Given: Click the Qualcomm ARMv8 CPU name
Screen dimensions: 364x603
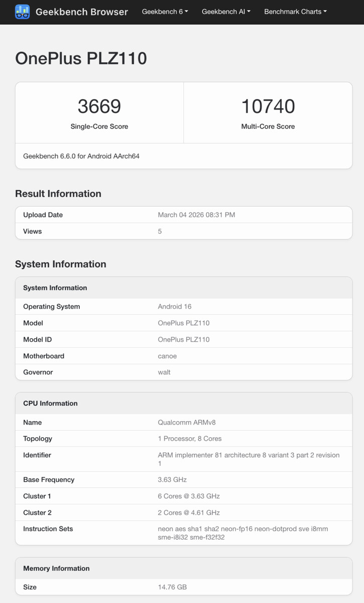Looking at the screenshot, I should point(187,423).
